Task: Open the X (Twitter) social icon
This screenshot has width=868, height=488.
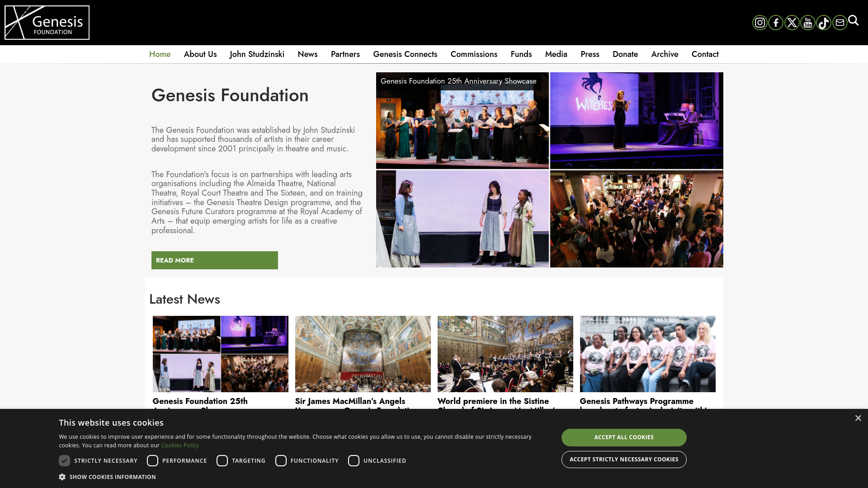Action: pyautogui.click(x=792, y=23)
